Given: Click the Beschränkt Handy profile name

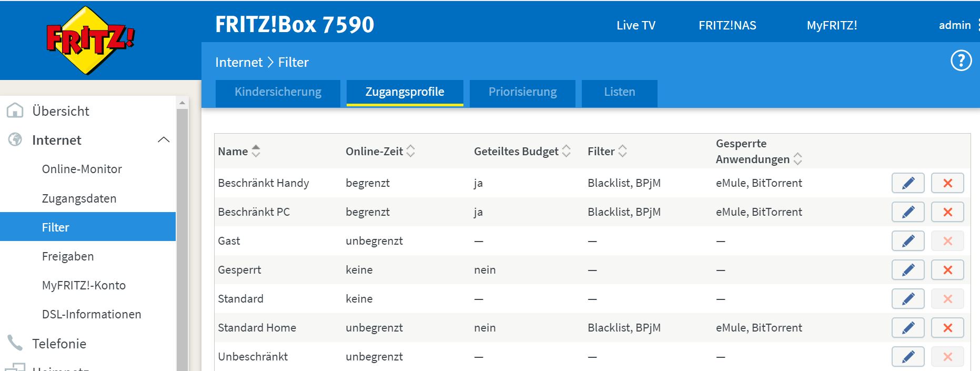Looking at the screenshot, I should (264, 183).
